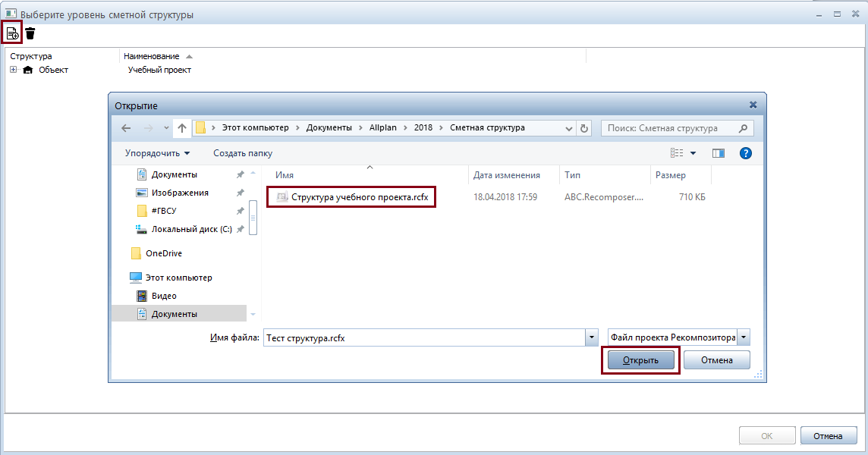868x455 pixels.
Task: Click the import structure file icon
Action: (12, 34)
